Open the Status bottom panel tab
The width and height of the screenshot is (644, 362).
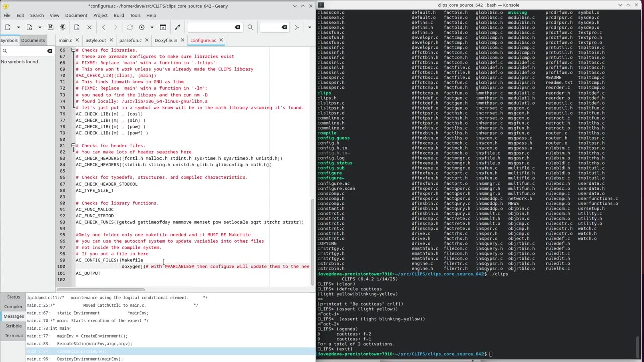click(x=14, y=297)
